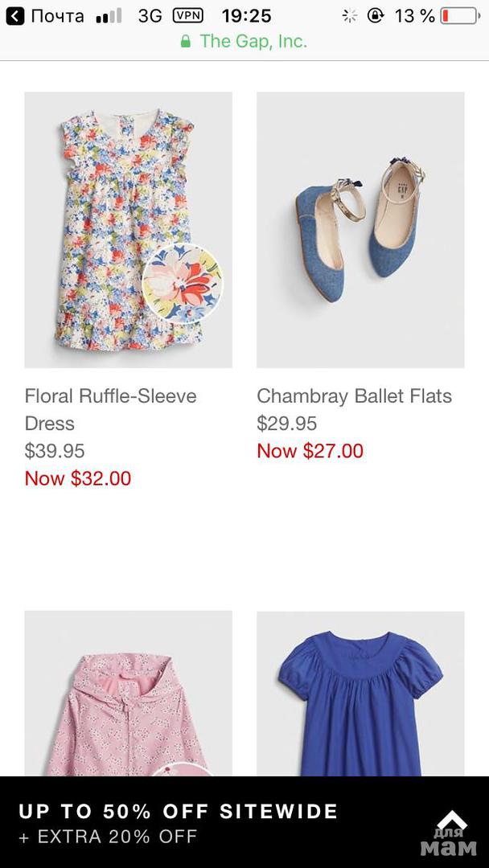Tap the loading spinner activity icon
The height and width of the screenshot is (868, 489).
click(349, 16)
